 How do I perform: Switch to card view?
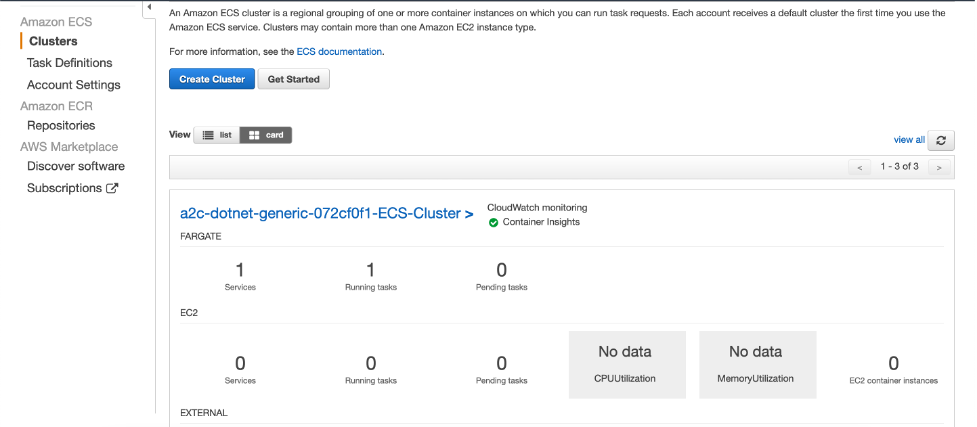tap(266, 135)
